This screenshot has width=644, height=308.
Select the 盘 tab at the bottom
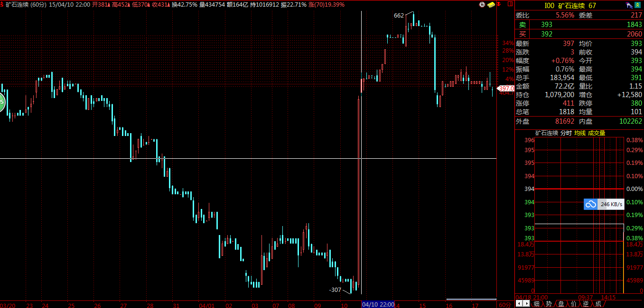561,304
